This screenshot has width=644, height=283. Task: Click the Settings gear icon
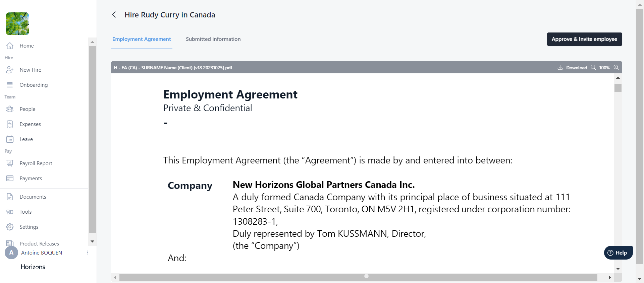pyautogui.click(x=10, y=227)
